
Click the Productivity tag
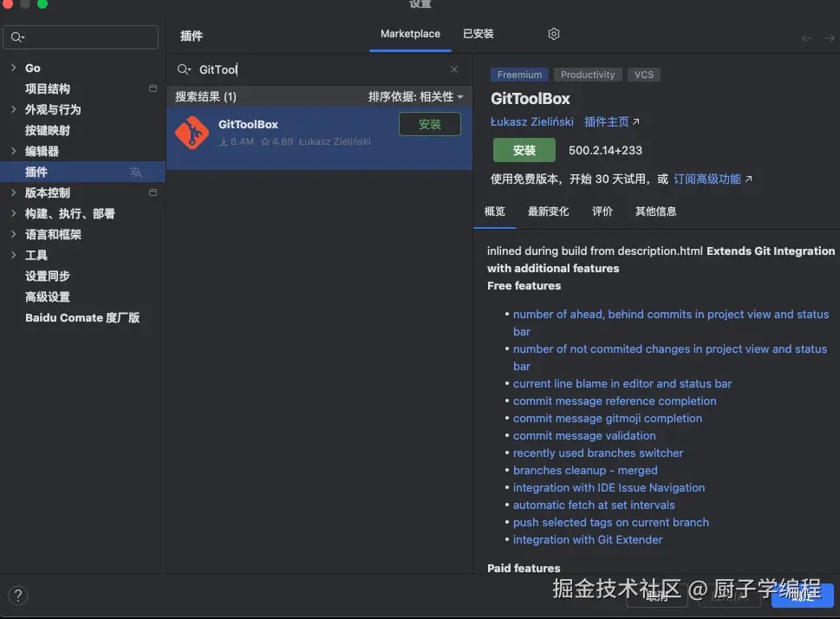pyautogui.click(x=588, y=75)
